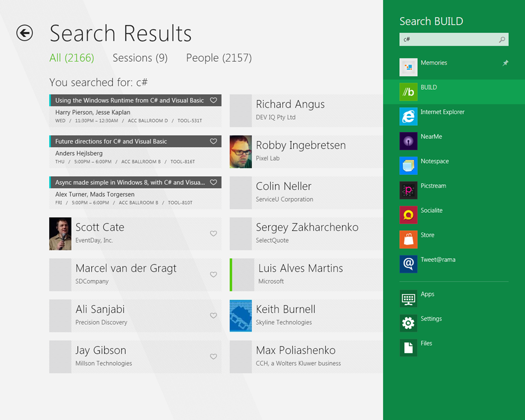This screenshot has height=420, width=525.
Task: Click the Store label
Action: pos(427,235)
